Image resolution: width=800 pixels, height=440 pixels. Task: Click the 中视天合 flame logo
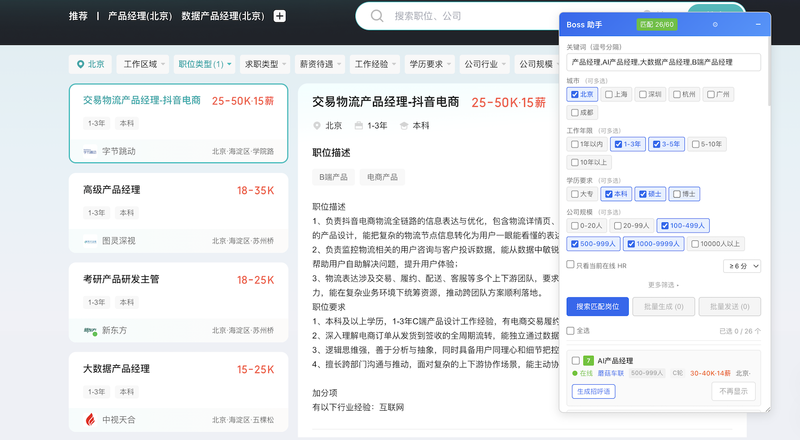pos(90,420)
